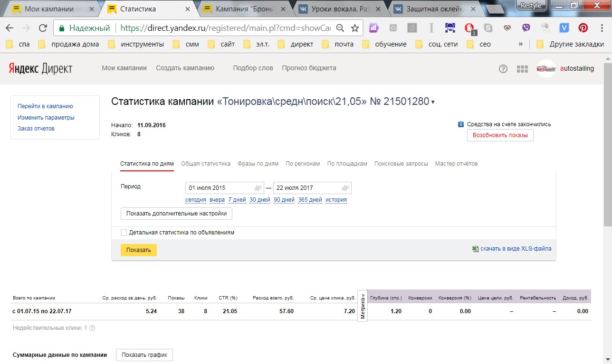Click the end date field "22 июля 2017"

[x=312, y=187]
